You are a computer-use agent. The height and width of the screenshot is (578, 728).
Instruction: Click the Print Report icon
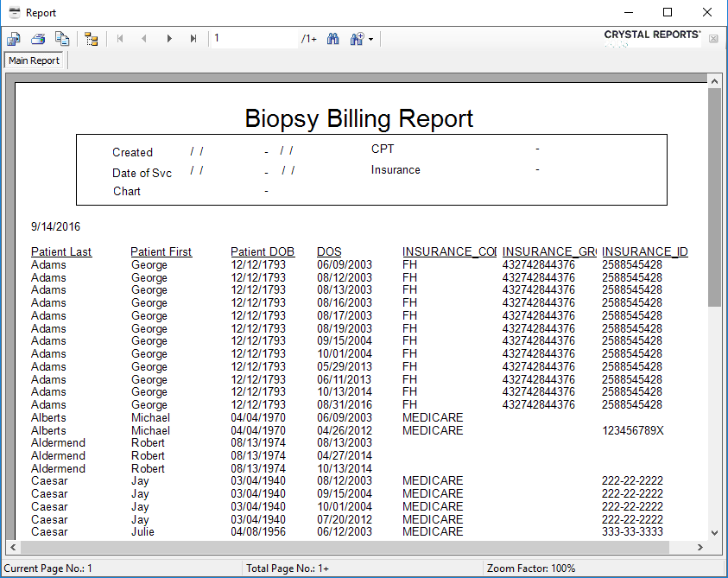[x=38, y=39]
